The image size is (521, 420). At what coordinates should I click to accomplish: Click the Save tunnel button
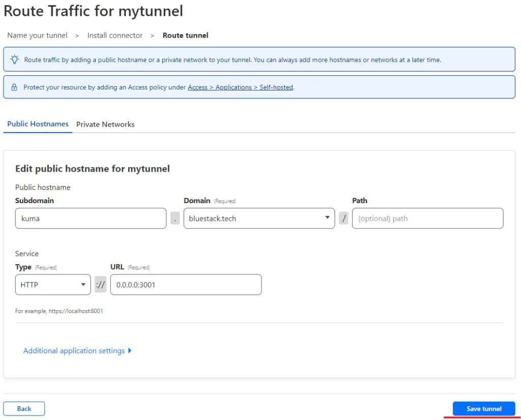coord(484,409)
